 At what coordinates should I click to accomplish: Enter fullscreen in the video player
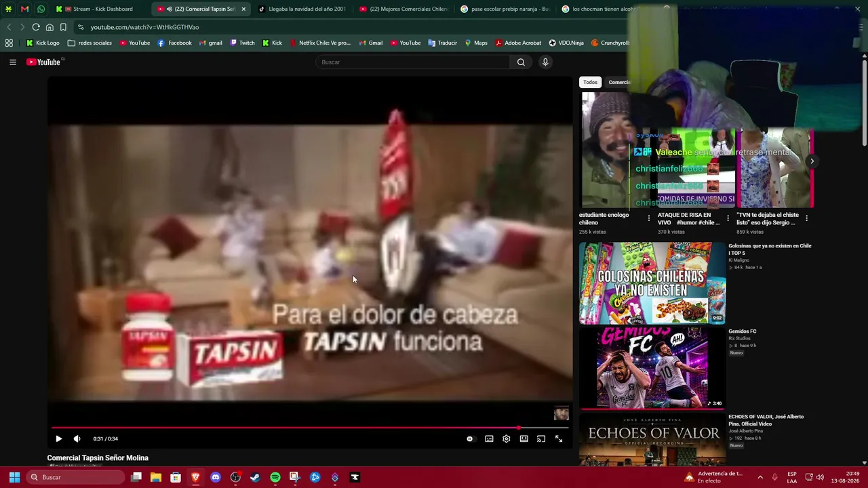(x=559, y=439)
